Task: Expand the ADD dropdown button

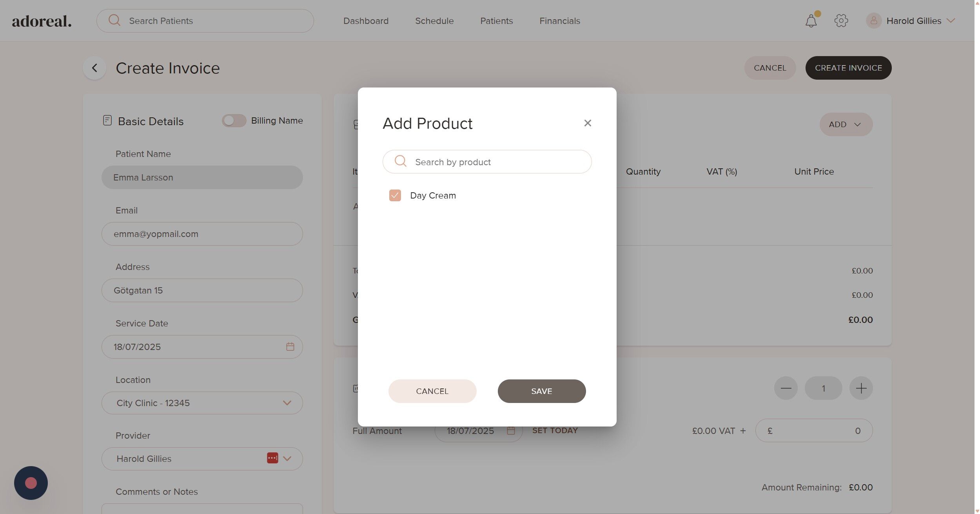Action: point(846,124)
